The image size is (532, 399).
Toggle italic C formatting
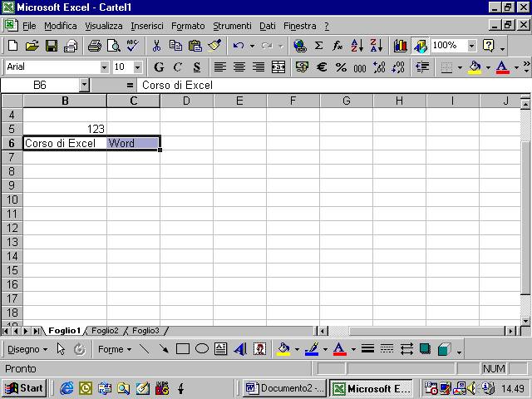(x=177, y=66)
